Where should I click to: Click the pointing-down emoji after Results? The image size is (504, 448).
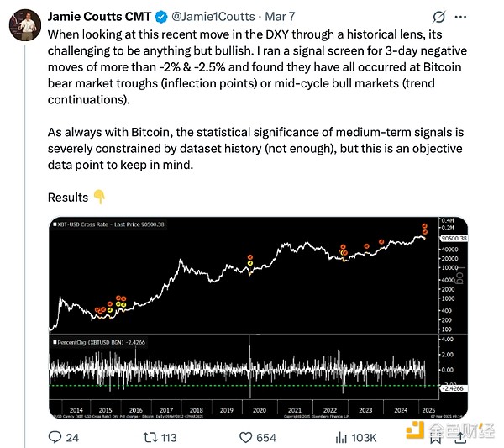point(99,198)
